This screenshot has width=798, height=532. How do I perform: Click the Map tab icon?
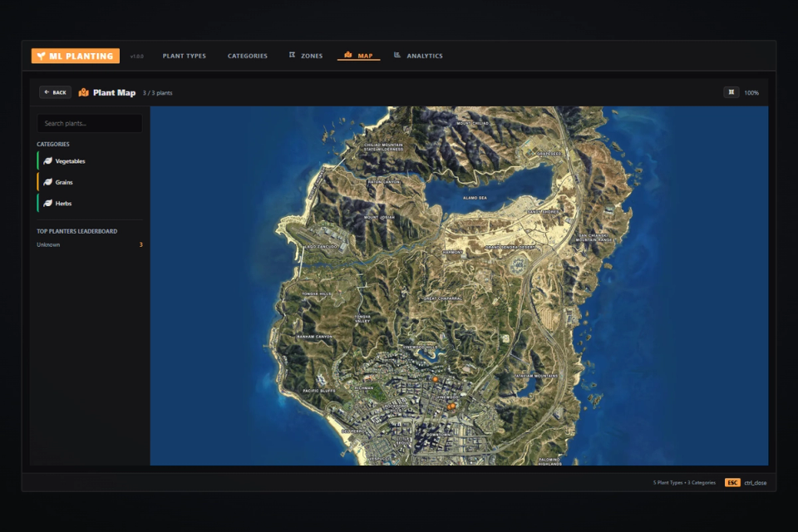tap(348, 55)
